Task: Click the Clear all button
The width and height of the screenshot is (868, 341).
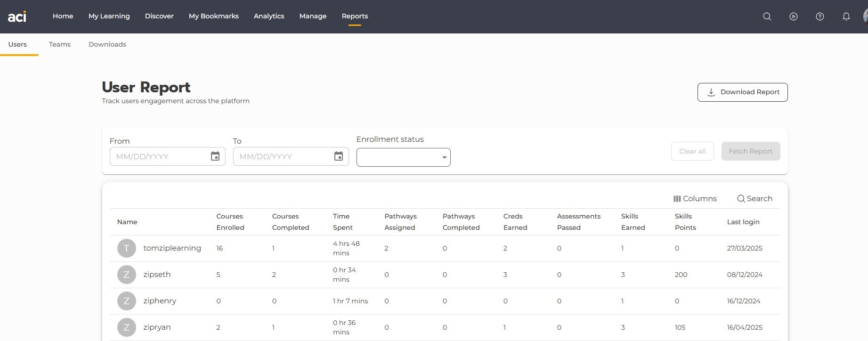Action: 692,151
